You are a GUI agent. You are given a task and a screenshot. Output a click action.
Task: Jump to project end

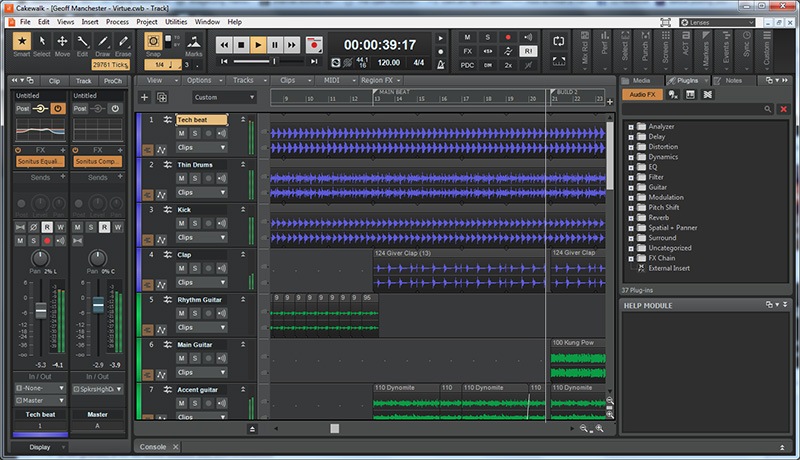314,62
